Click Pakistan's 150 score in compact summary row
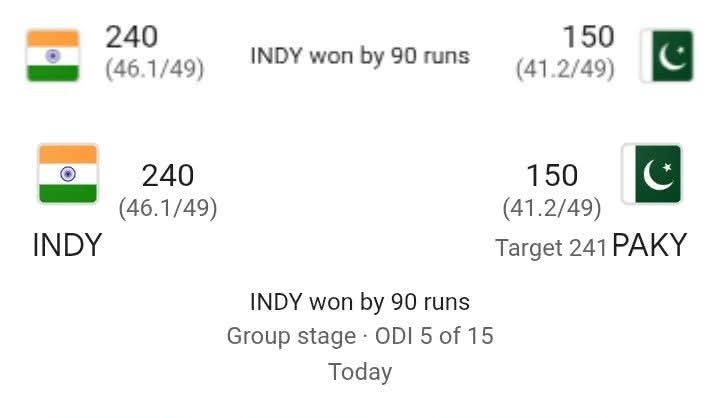Screen dimensions: 720x418 (587, 37)
